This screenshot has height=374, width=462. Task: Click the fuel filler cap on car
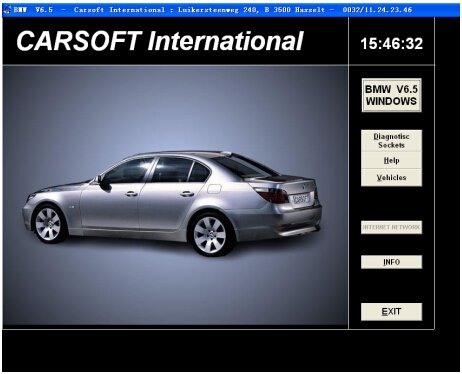pyautogui.click(x=214, y=189)
